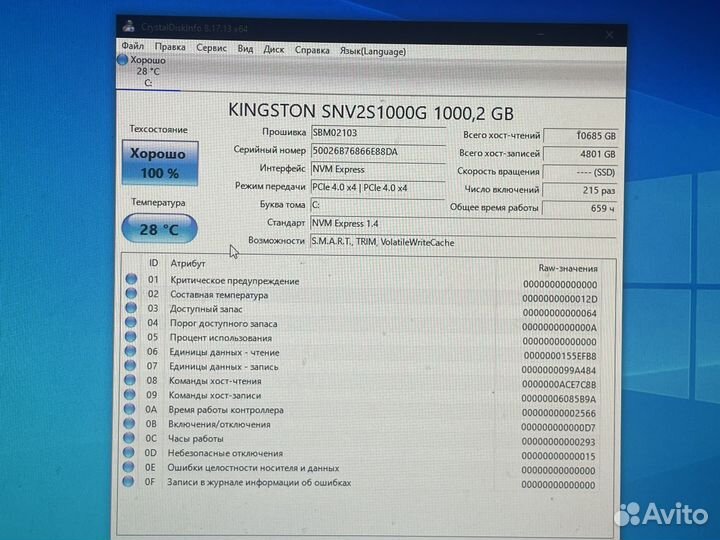Click raw value 000000000012D
Screen dimensions: 720x540
pos(560,299)
